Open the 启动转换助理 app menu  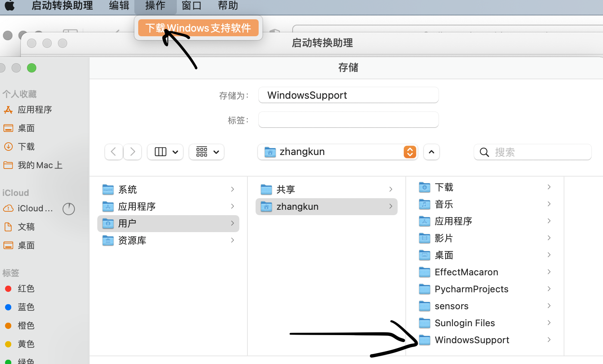point(62,5)
